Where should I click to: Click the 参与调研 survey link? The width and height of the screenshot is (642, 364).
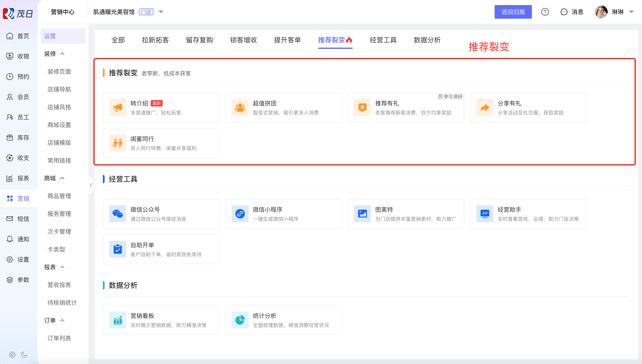pyautogui.click(x=450, y=97)
